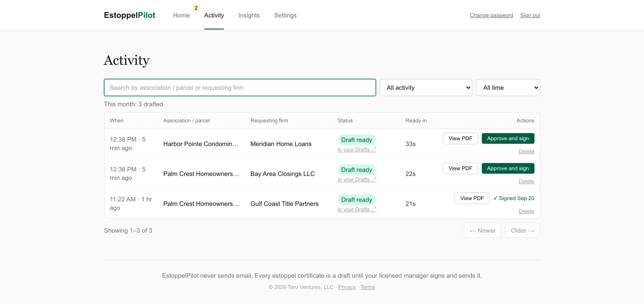The image size is (644, 305).
Task: Click the Status column header
Action: tap(345, 120)
